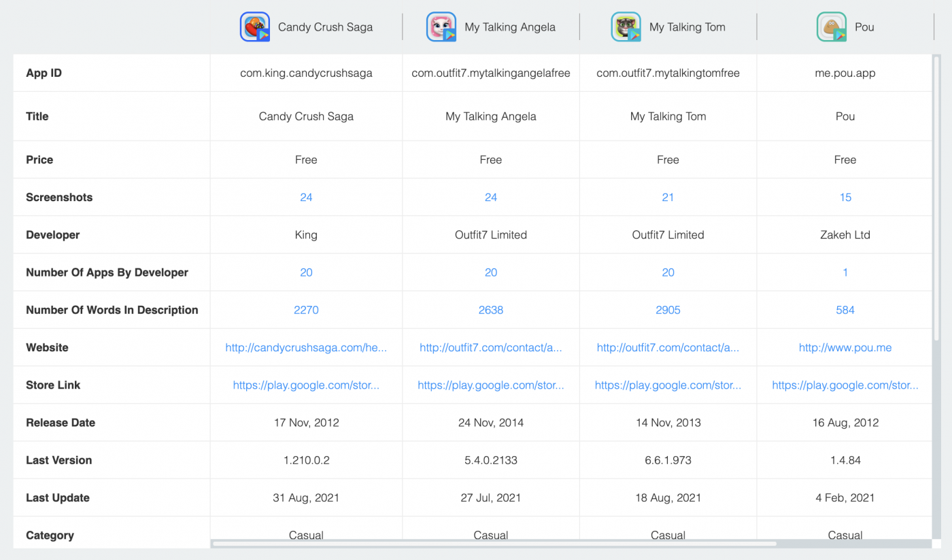The height and width of the screenshot is (560, 952).
Task: Click the Pou app icon
Action: coord(831,27)
